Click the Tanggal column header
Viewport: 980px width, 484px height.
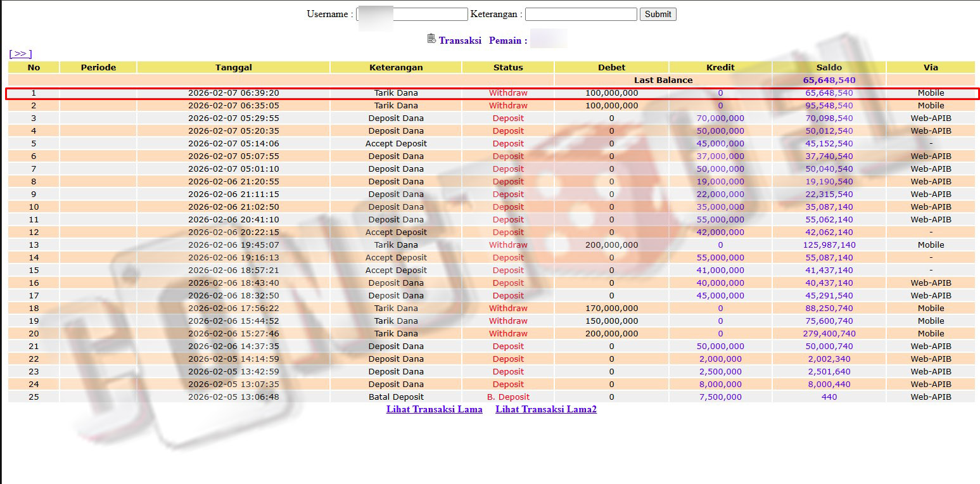coord(233,67)
